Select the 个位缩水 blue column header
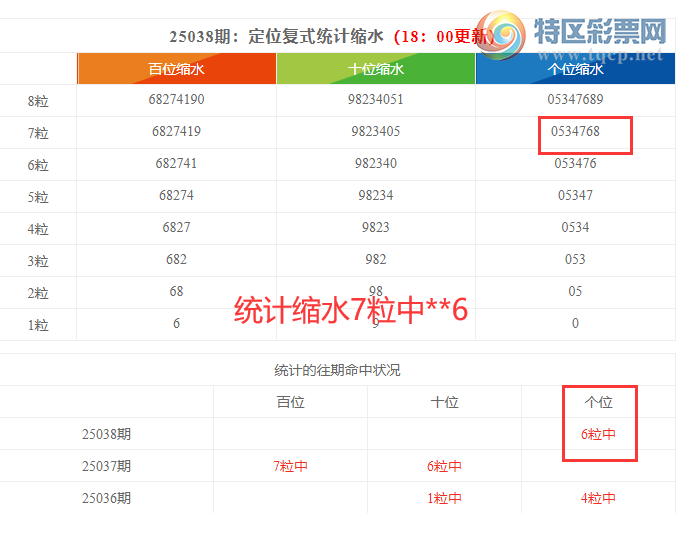676x555 pixels. coord(575,69)
